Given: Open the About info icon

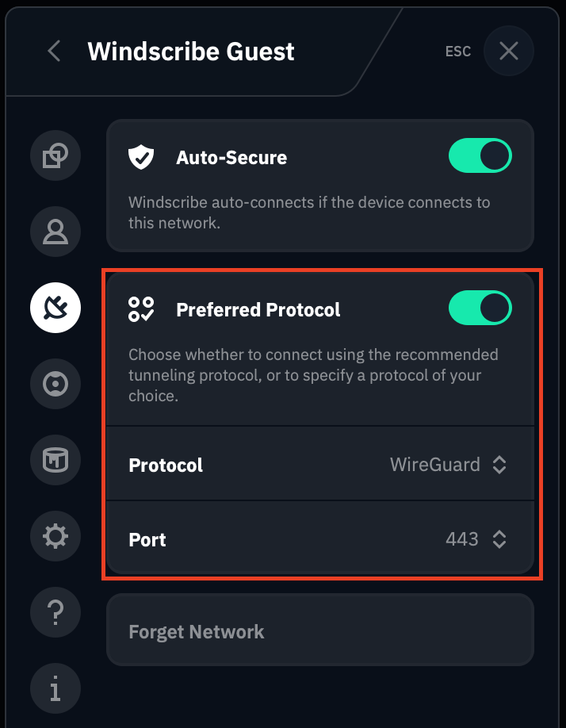Looking at the screenshot, I should (55, 688).
